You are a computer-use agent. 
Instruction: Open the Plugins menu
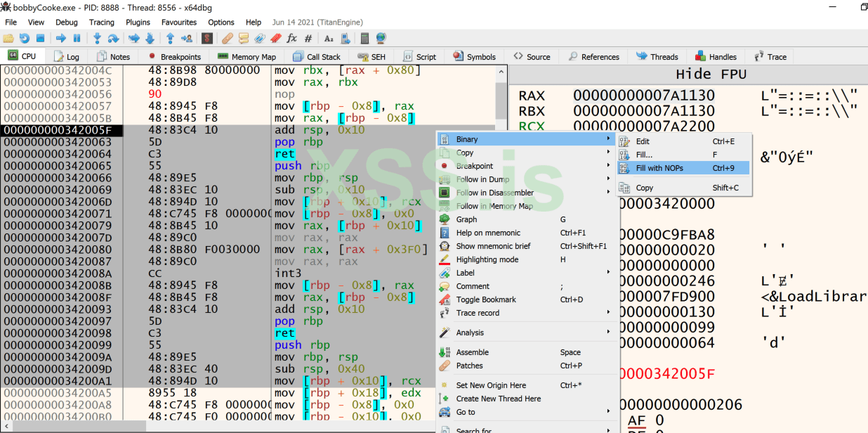138,22
